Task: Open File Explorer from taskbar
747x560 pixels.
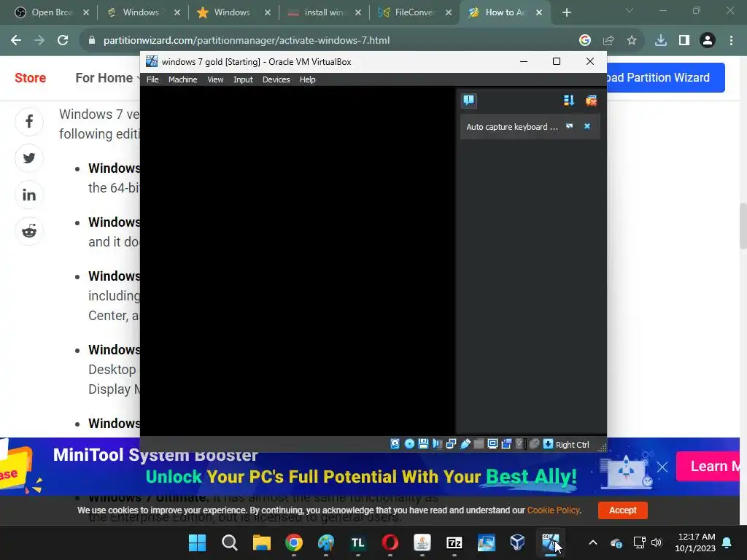Action: (262, 542)
